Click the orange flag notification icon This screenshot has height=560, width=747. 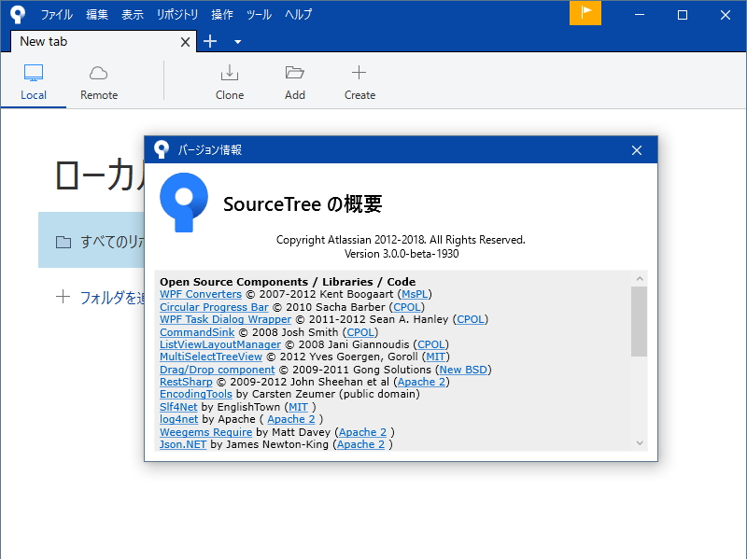click(x=585, y=14)
